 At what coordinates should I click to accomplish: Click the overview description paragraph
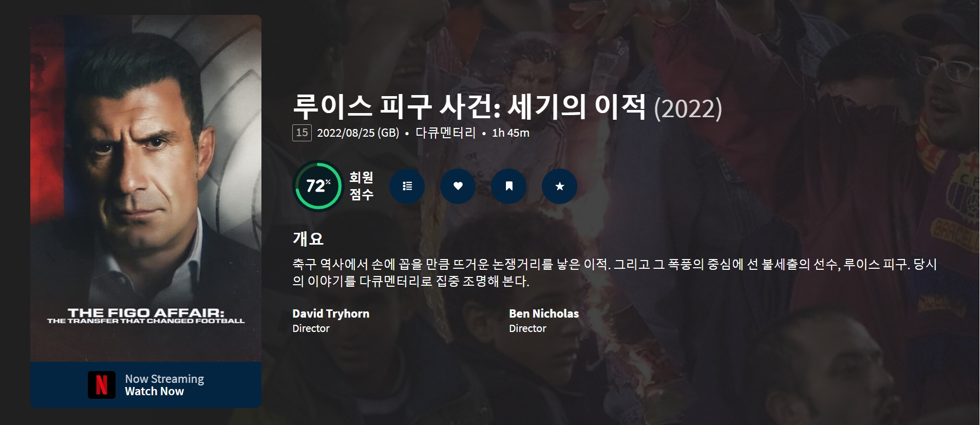(x=615, y=272)
